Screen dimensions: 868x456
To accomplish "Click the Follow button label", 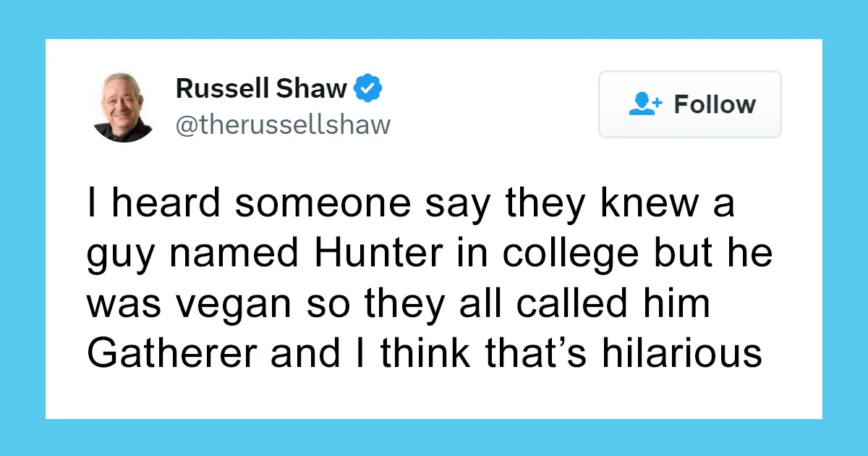I will pos(715,104).
